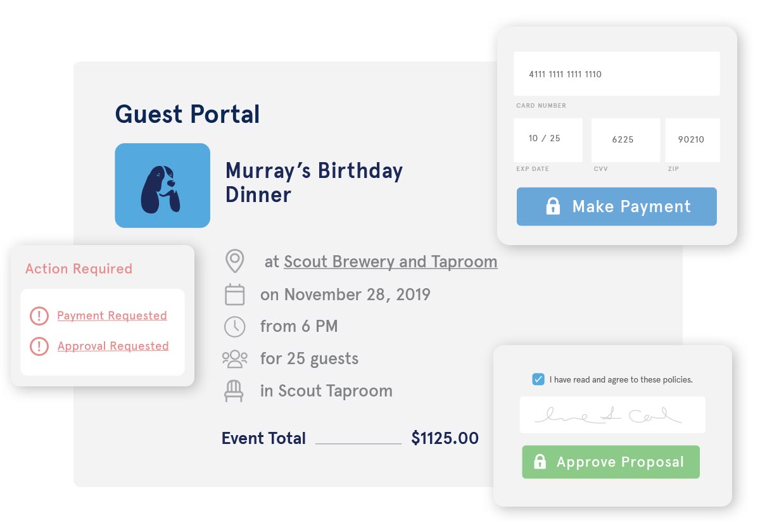Open Scout Brewery and Taproom link
Screen dimensions: 760x532
[x=390, y=262]
